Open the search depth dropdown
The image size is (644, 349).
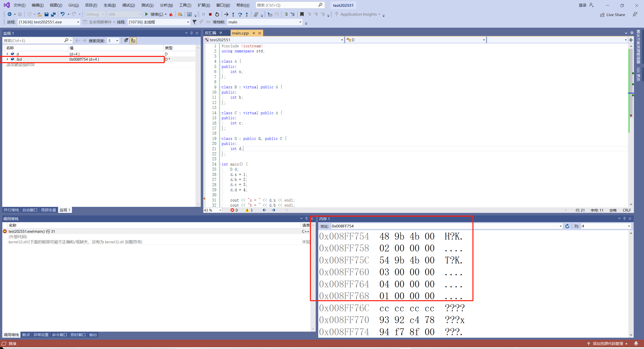click(x=117, y=41)
